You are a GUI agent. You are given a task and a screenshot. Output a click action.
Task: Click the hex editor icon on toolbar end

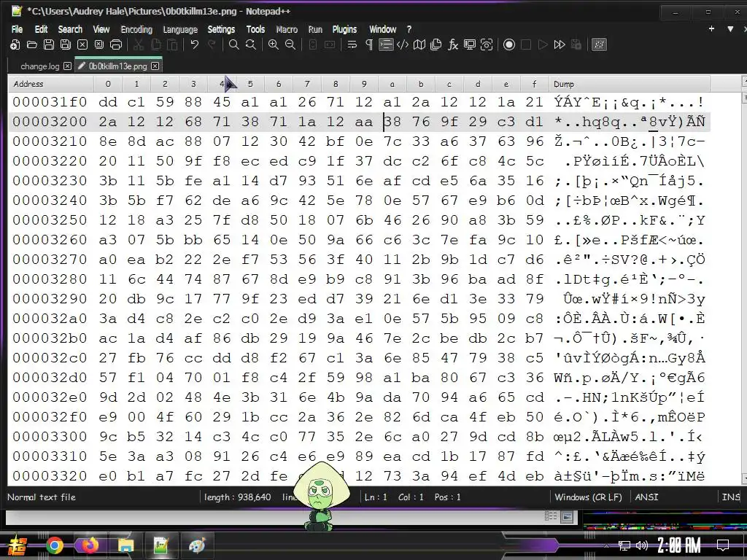pos(599,44)
